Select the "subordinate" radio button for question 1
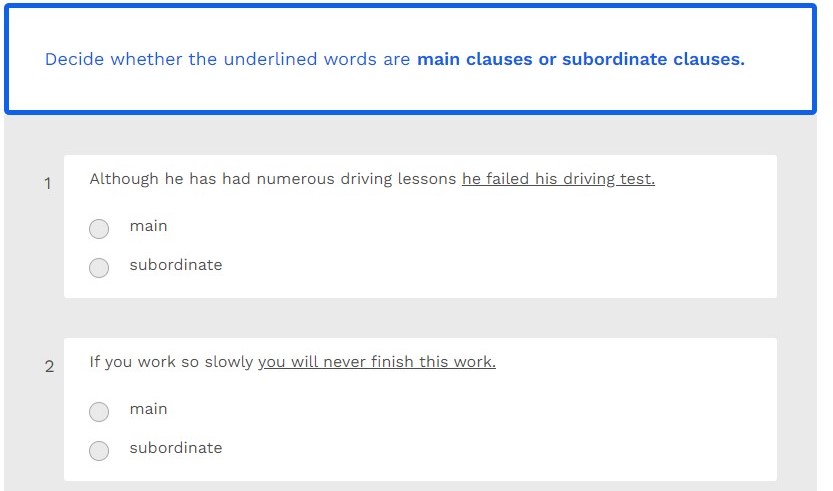This screenshot has height=491, width=833. click(x=99, y=268)
